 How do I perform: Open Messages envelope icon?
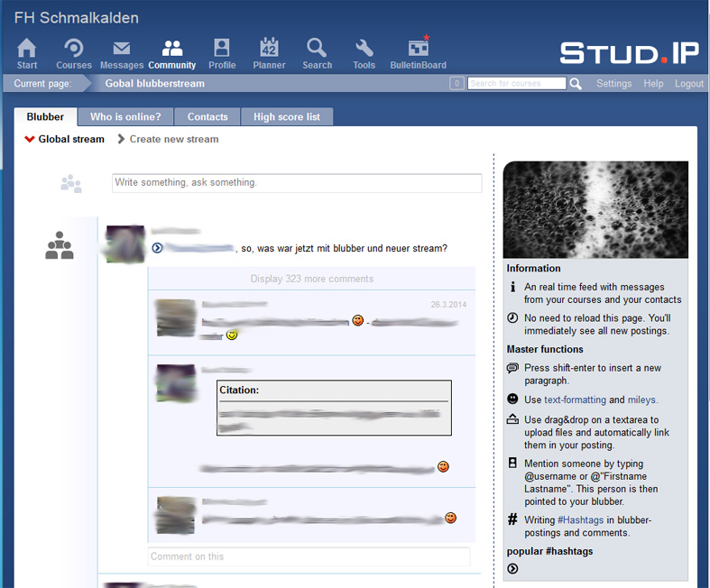click(122, 48)
